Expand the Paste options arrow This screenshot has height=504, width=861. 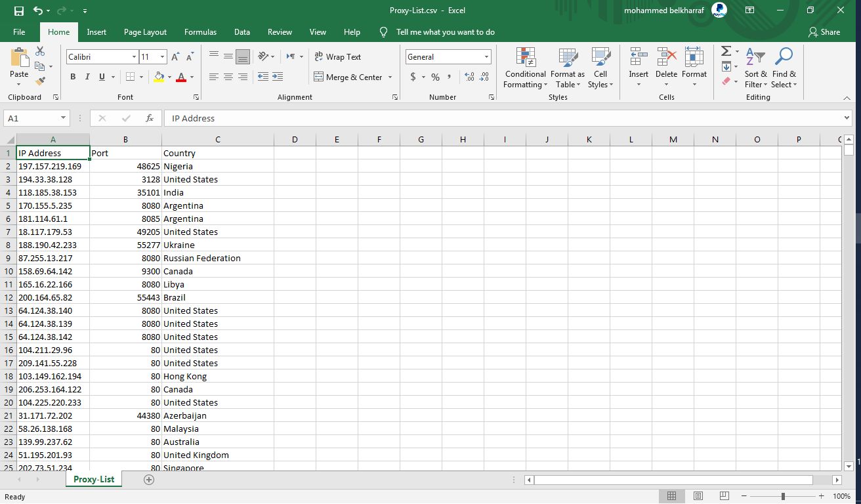click(x=19, y=84)
